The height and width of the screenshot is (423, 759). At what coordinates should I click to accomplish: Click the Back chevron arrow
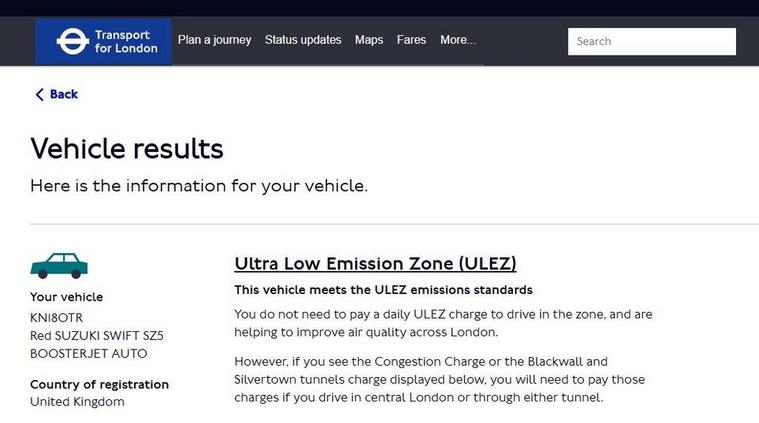(39, 95)
